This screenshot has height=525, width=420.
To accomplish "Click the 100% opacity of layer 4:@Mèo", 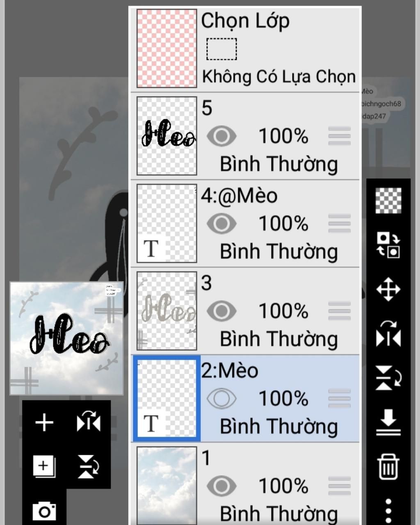I will (283, 224).
